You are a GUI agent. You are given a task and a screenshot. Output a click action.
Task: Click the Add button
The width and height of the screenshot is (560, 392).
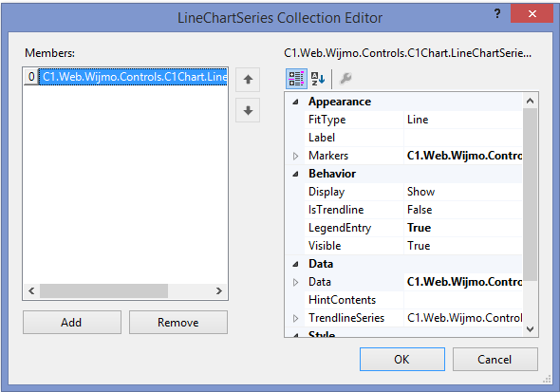click(x=72, y=323)
